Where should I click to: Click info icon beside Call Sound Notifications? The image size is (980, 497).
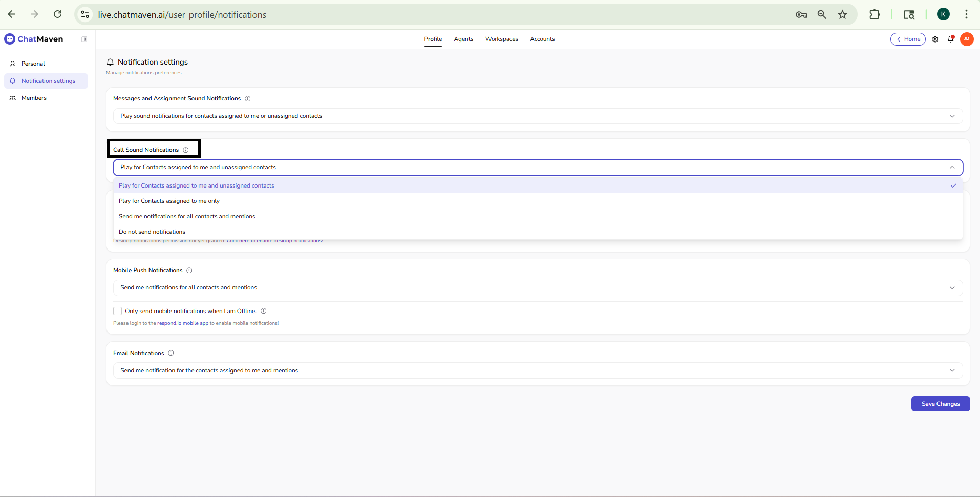click(x=186, y=150)
